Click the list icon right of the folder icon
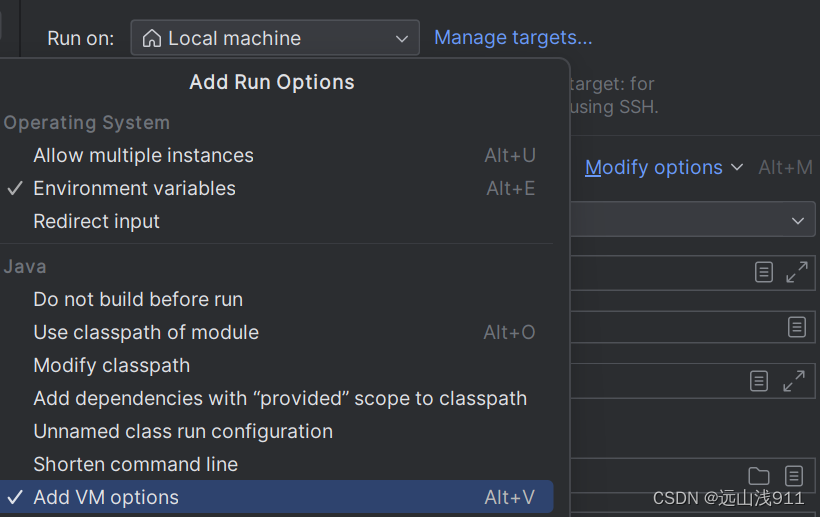Image resolution: width=820 pixels, height=517 pixels. [x=794, y=476]
